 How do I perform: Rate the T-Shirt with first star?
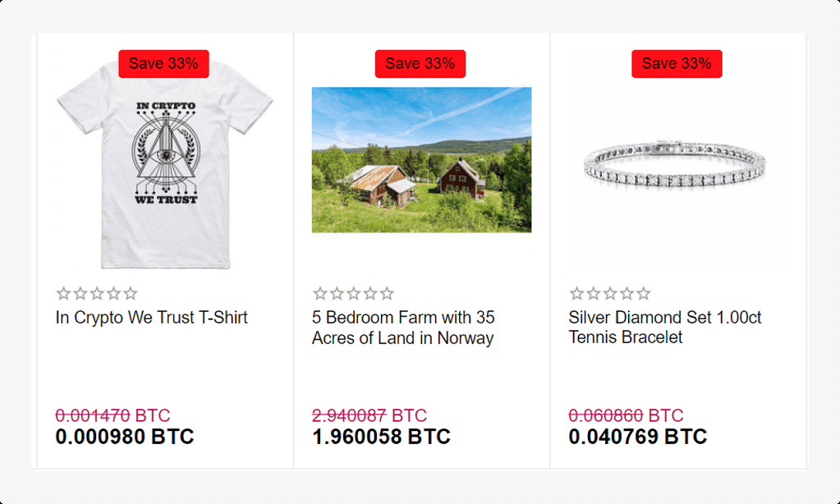(x=63, y=294)
